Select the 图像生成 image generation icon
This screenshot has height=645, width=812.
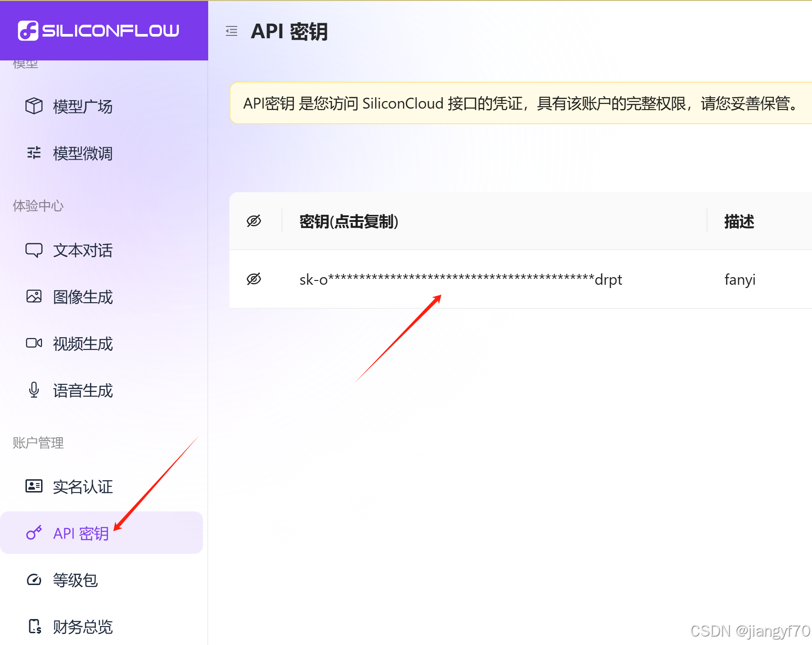(x=34, y=297)
